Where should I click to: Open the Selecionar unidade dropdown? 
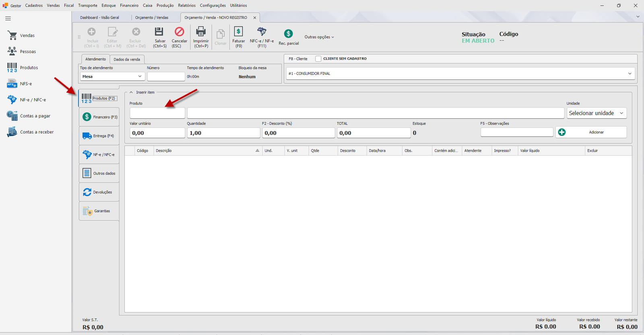(597, 113)
